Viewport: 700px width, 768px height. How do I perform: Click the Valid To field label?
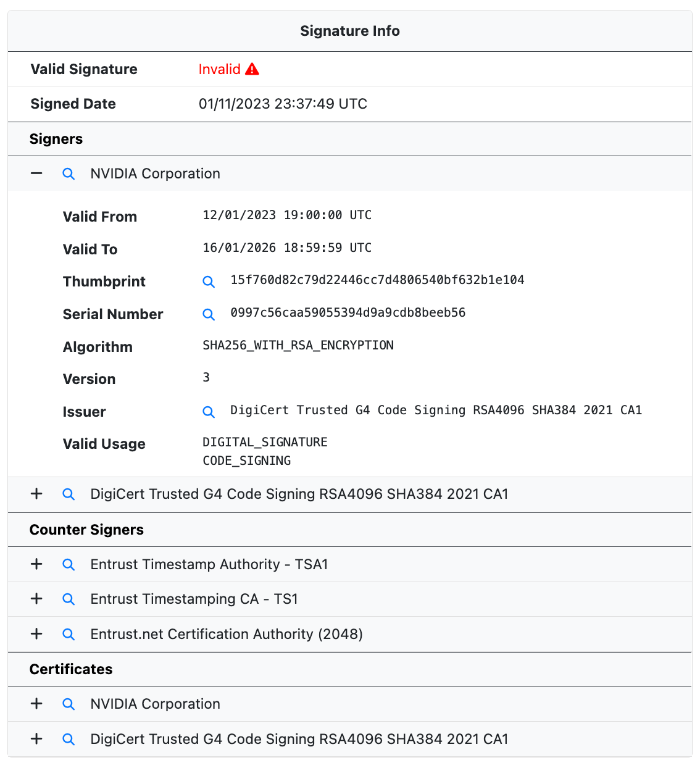pos(90,249)
